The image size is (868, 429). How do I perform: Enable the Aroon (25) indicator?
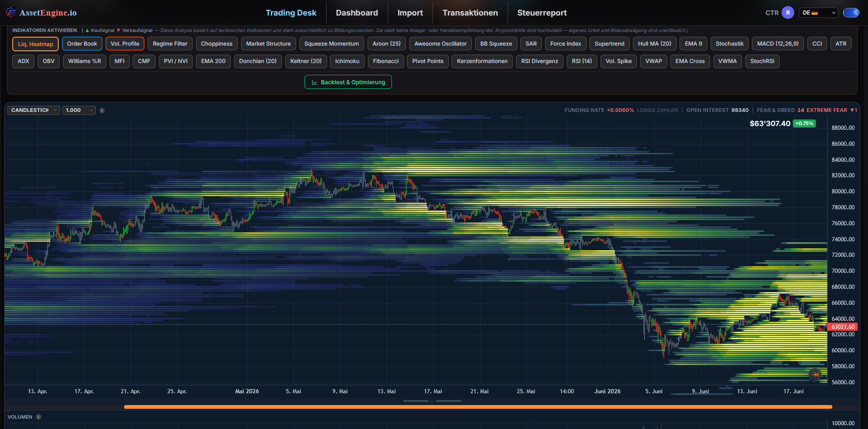(387, 44)
